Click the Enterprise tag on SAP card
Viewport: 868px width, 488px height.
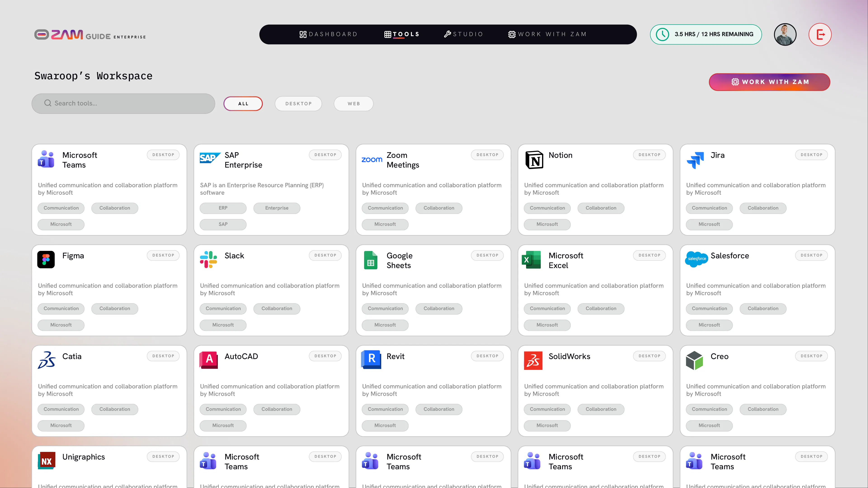(x=277, y=208)
